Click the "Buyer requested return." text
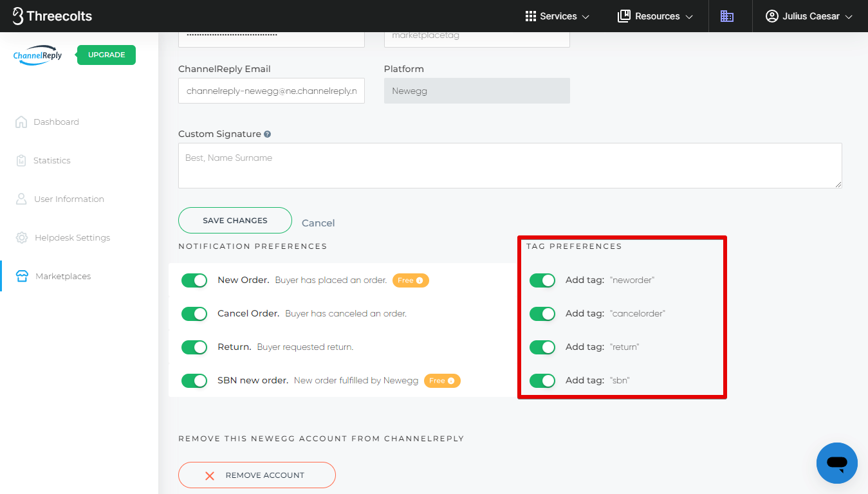The height and width of the screenshot is (494, 868). click(x=305, y=347)
